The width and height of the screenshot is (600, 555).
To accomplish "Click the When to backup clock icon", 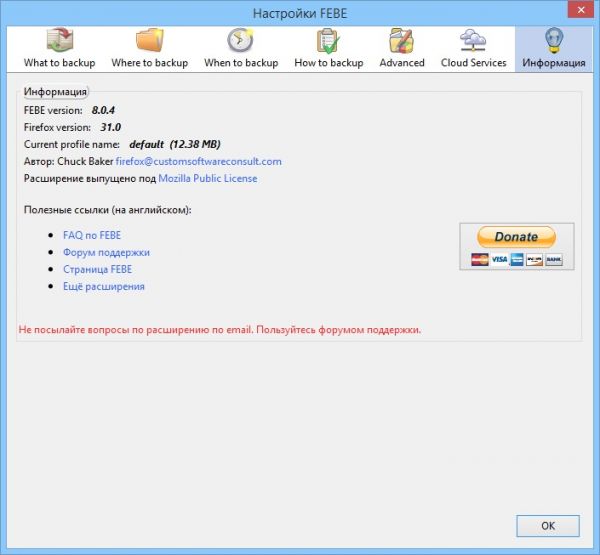I will [240, 40].
